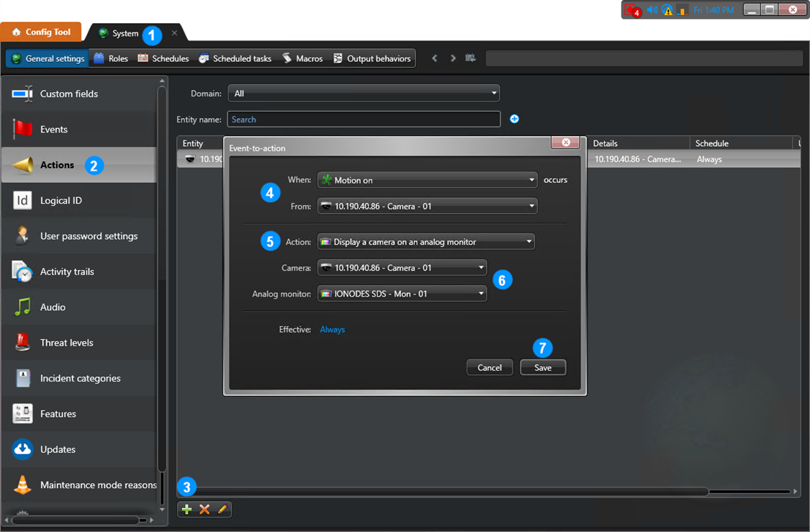Open health issues notification in the tray

632,9
